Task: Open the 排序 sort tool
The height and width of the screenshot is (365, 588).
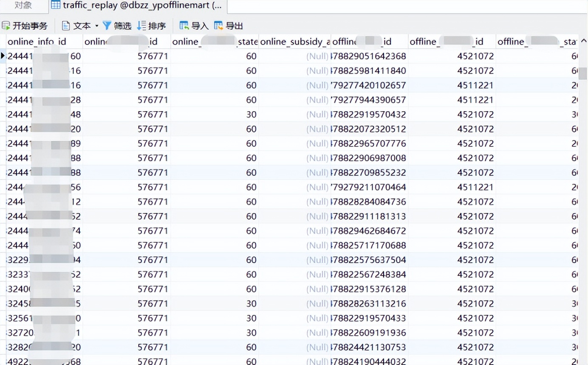Action: (x=151, y=26)
